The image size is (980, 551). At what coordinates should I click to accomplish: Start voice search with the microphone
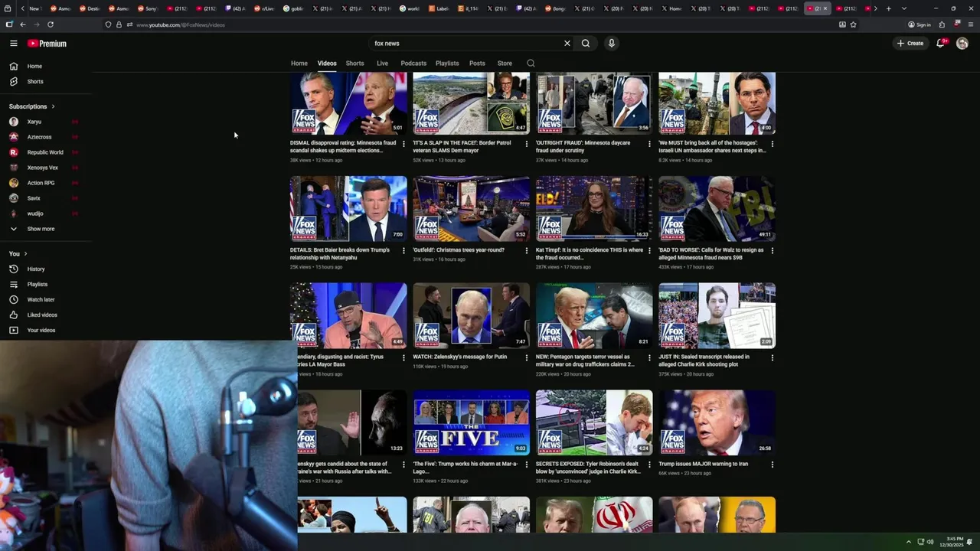611,44
